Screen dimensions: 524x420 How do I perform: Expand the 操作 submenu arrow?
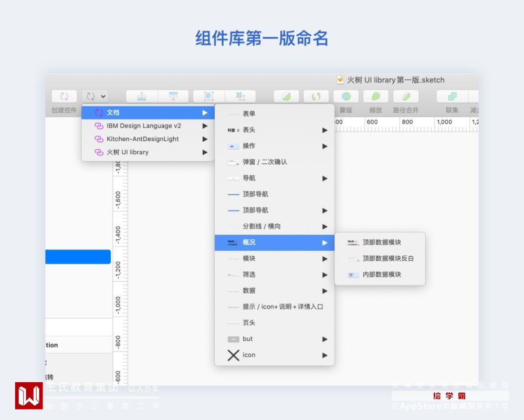[x=325, y=146]
